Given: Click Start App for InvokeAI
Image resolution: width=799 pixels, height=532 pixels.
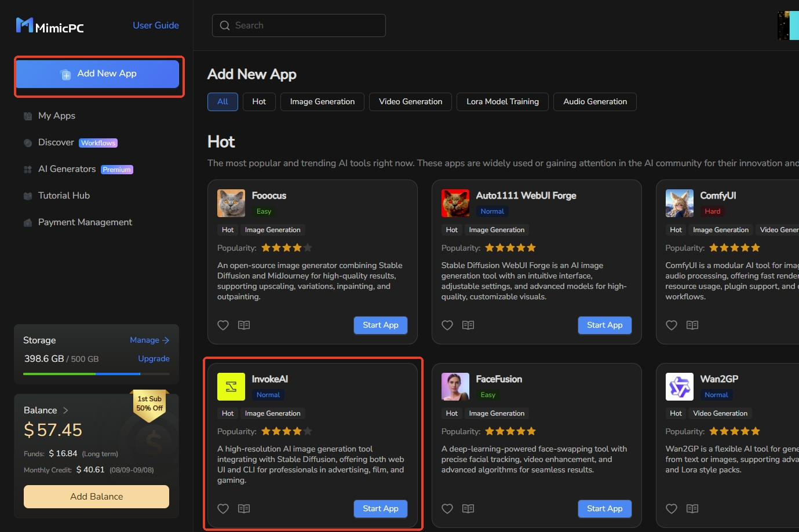Looking at the screenshot, I should point(381,509).
